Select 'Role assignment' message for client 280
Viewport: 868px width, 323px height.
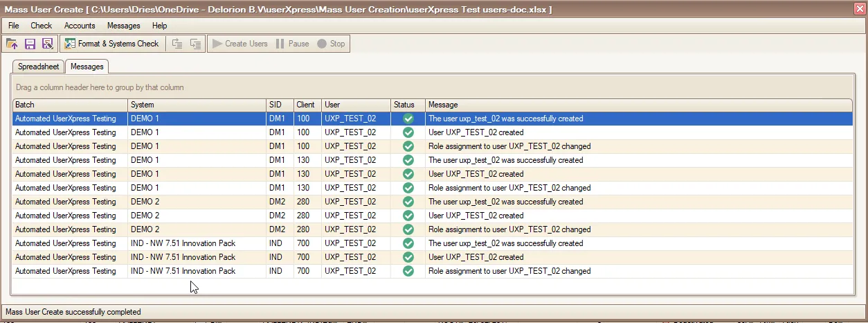coord(509,229)
